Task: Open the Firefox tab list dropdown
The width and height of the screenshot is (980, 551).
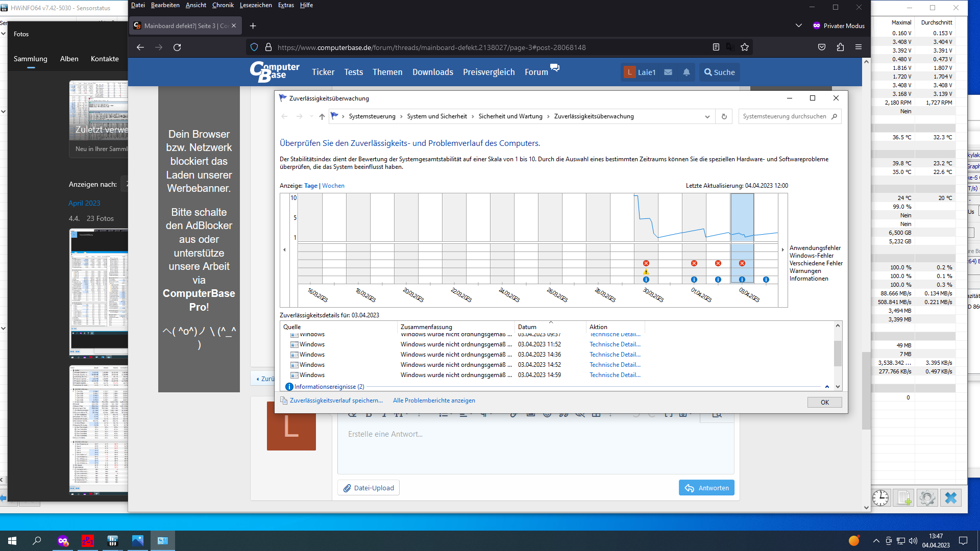Action: (798, 26)
